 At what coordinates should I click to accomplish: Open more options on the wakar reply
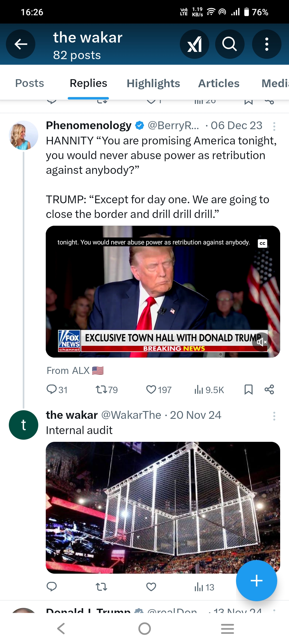[274, 416]
